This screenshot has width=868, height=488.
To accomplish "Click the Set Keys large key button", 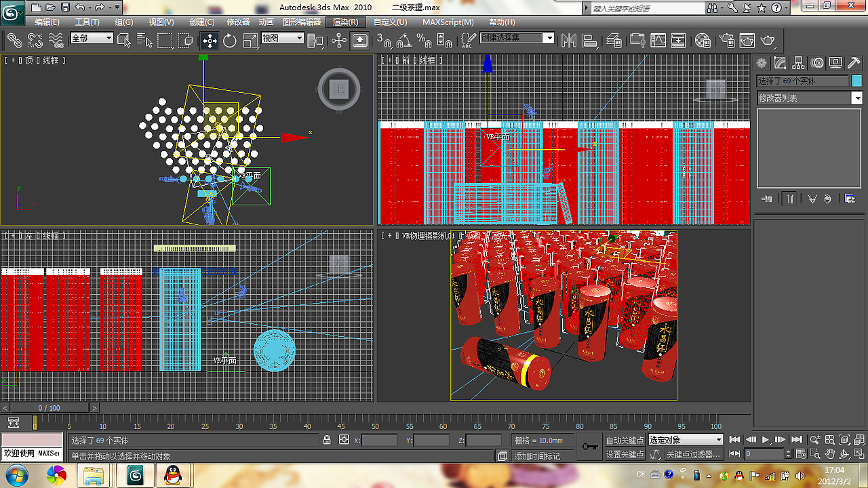I will pos(590,447).
